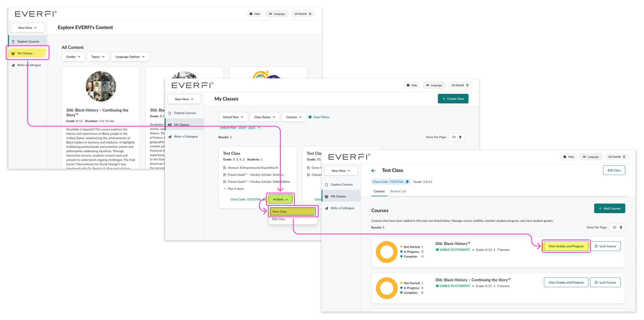Click the Create Class button
The width and height of the screenshot is (644, 320).
(453, 99)
